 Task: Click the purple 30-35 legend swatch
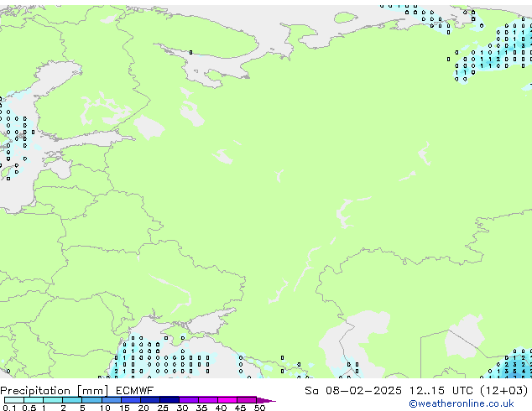pos(189,400)
